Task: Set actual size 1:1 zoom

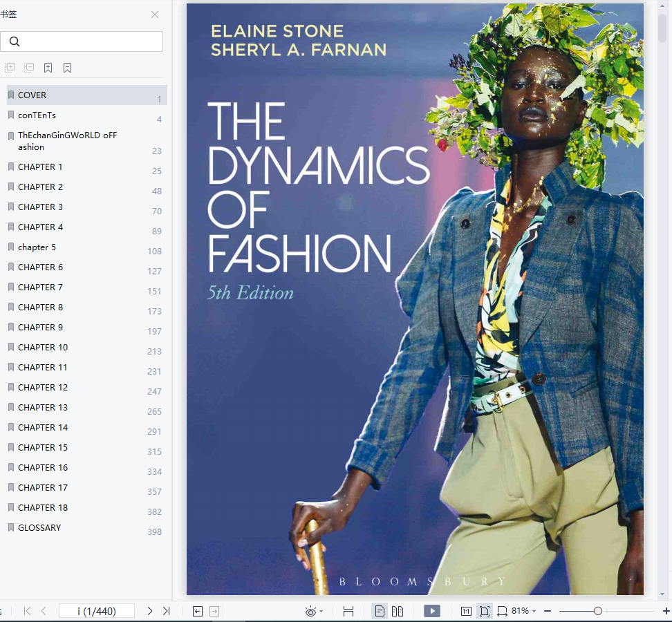Action: coord(466,612)
